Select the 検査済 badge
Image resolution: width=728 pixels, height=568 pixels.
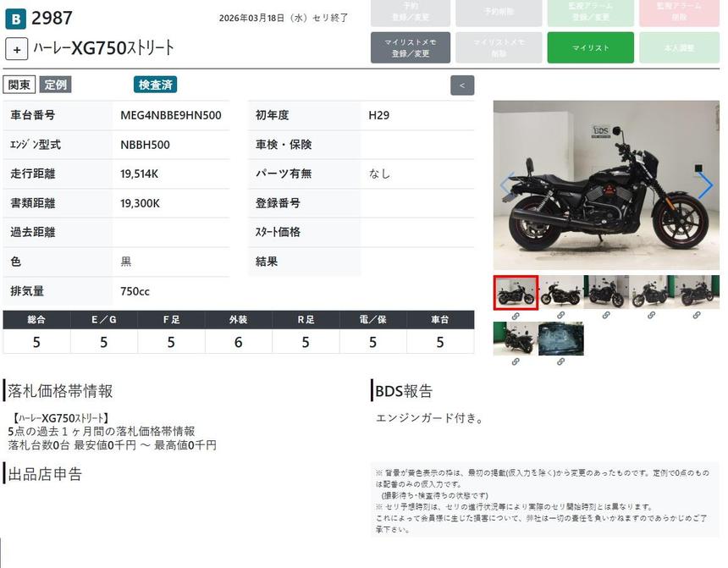[x=155, y=85]
